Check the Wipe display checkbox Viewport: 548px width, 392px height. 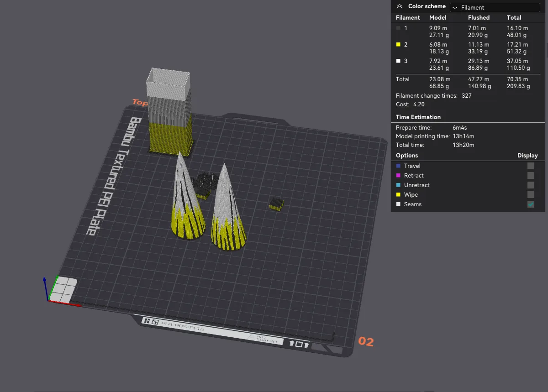click(x=531, y=195)
